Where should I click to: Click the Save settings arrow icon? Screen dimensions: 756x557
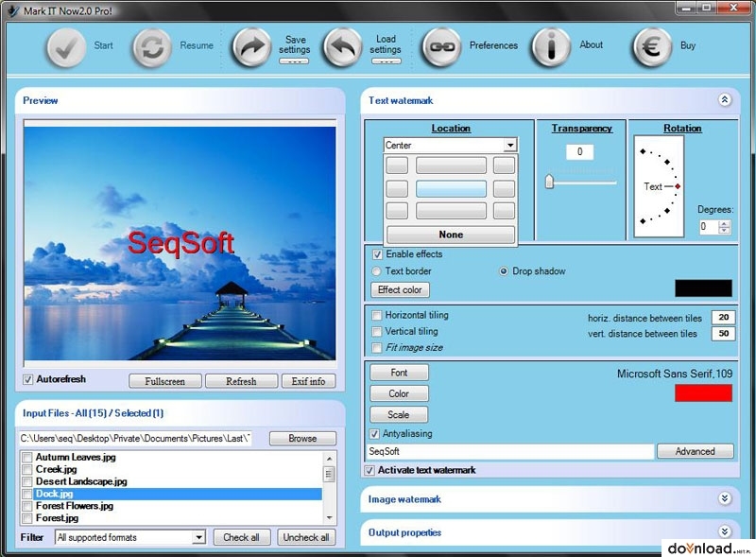tap(251, 47)
